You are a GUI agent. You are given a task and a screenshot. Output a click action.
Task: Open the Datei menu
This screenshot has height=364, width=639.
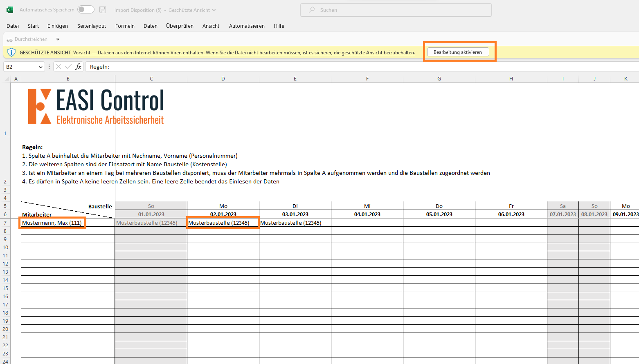12,26
